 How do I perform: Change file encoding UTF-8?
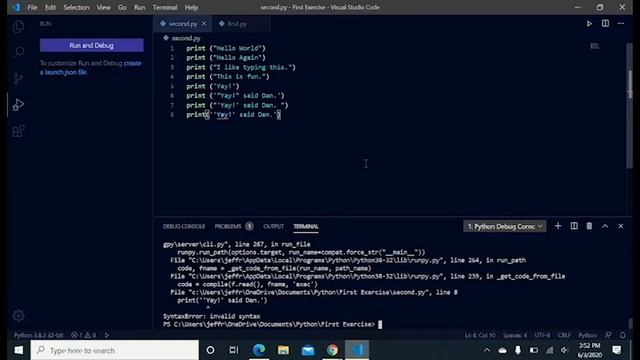(542, 335)
